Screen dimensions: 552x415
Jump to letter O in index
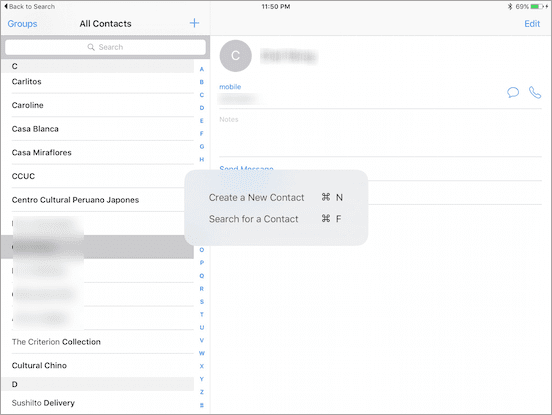202,250
